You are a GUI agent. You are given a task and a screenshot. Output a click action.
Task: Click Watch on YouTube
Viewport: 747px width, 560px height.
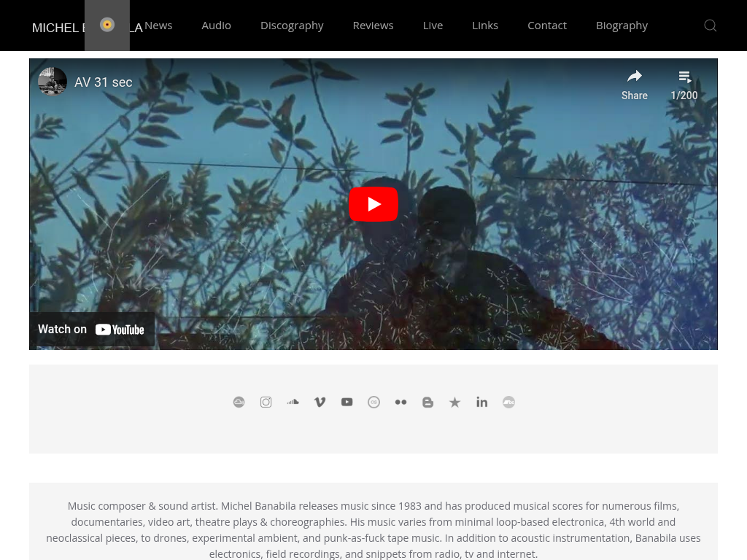(x=92, y=330)
